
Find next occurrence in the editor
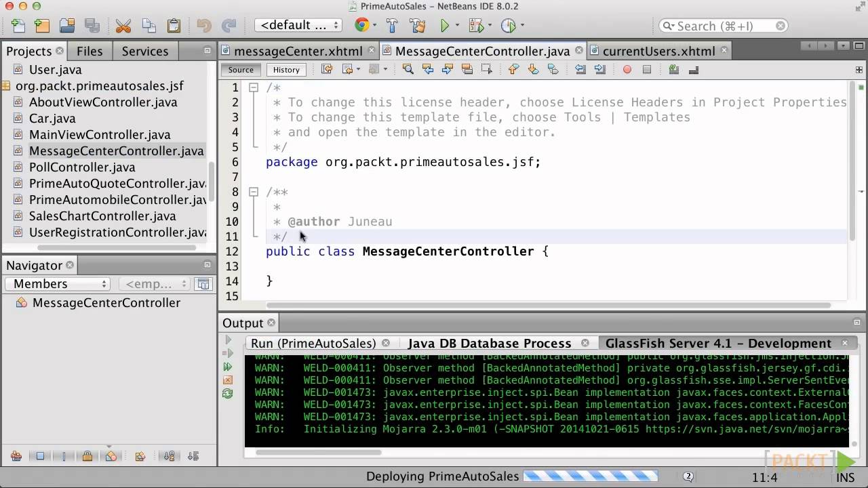click(x=447, y=69)
